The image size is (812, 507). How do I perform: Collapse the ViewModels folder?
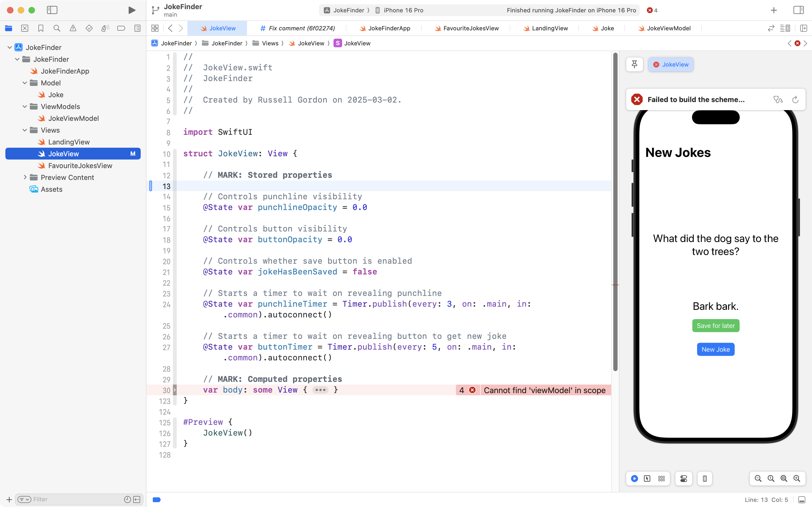coord(24,107)
